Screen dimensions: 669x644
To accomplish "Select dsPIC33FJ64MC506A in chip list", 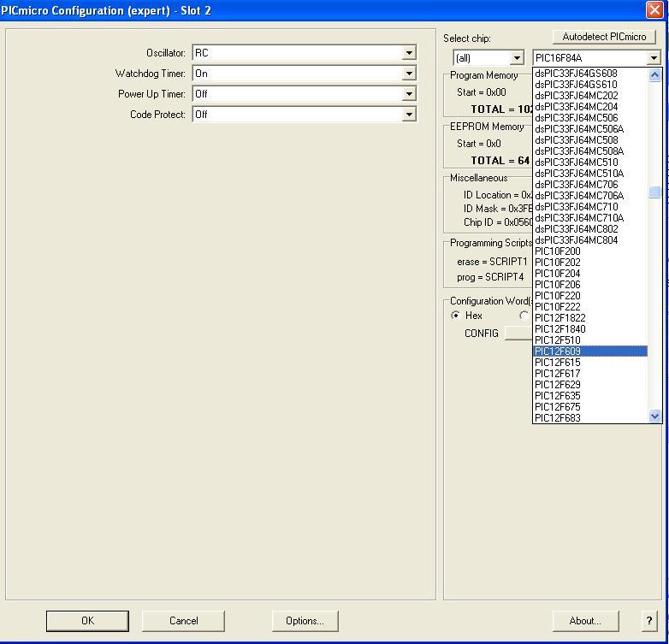I will click(590, 129).
